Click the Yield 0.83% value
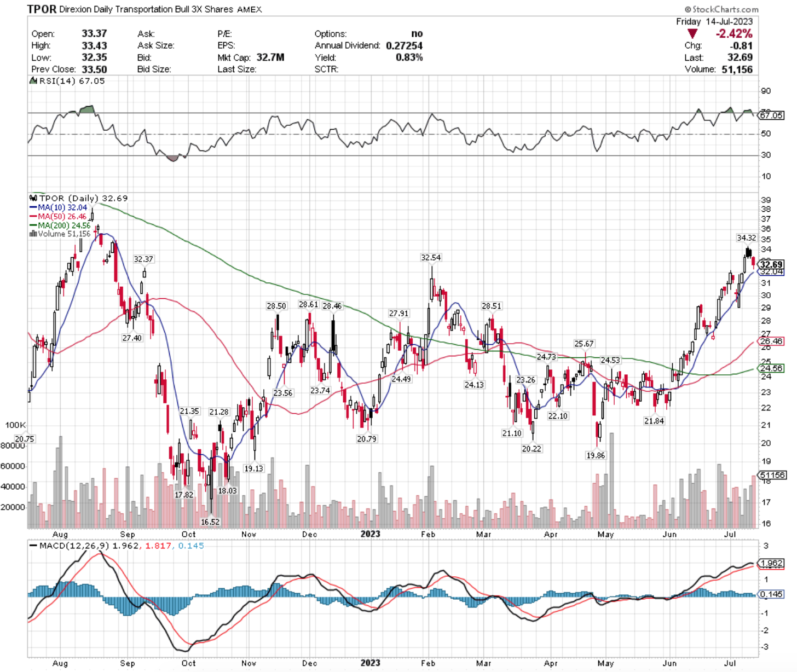Screen dimensions: 797x672 [x=409, y=57]
